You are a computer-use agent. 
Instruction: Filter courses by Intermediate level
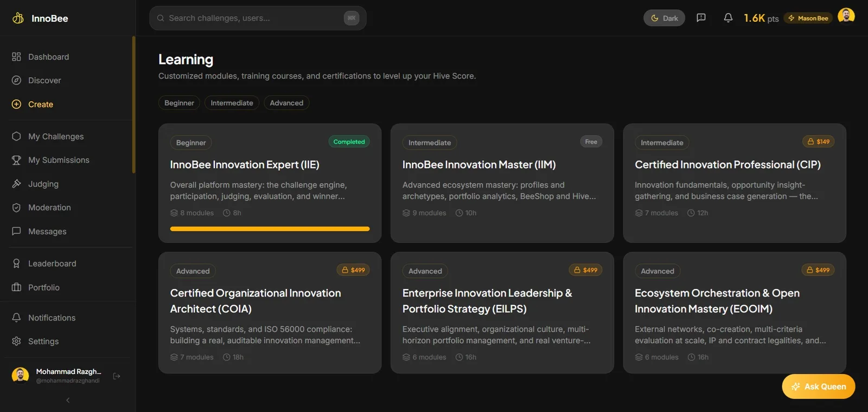coord(232,103)
